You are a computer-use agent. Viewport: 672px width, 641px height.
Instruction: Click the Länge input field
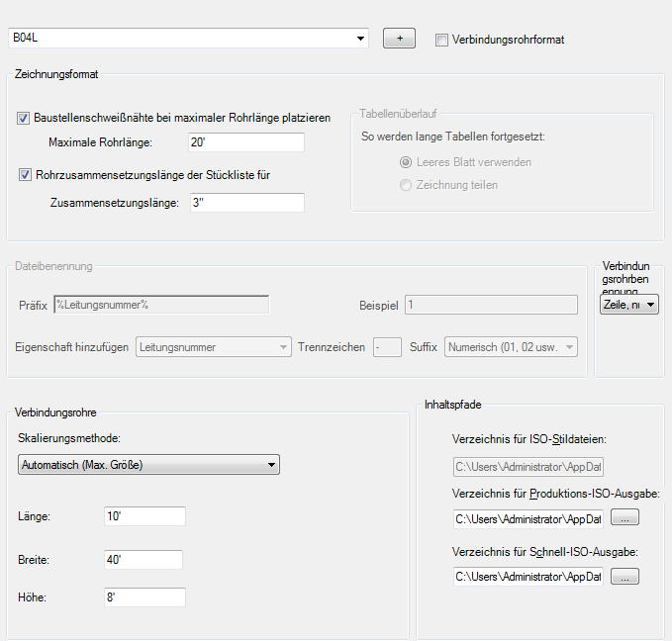(x=144, y=516)
